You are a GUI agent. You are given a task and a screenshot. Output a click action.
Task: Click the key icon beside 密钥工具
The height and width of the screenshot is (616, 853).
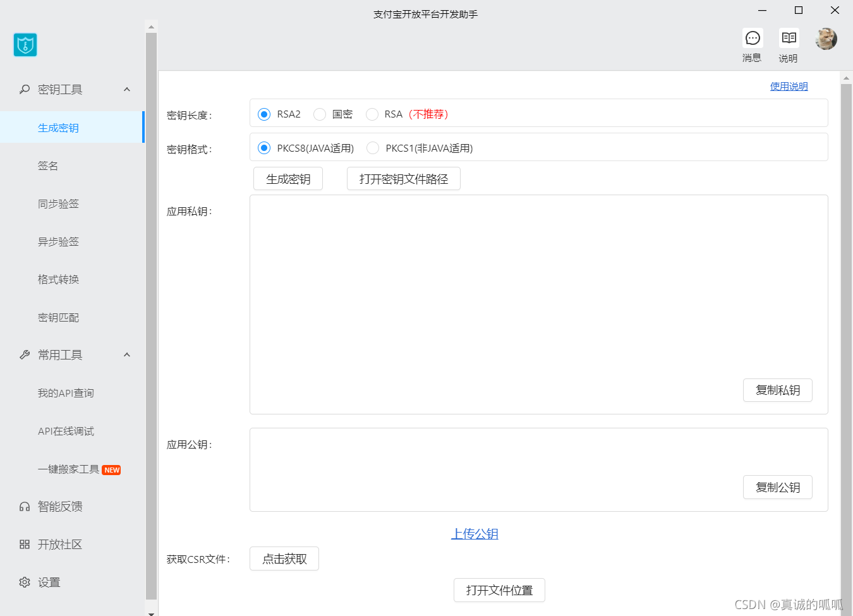tap(25, 90)
